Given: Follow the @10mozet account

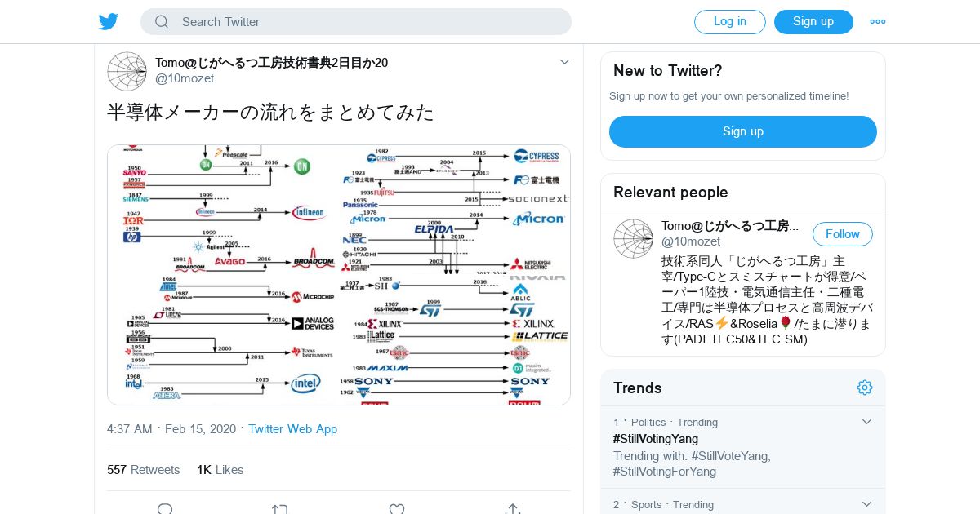Looking at the screenshot, I should (x=842, y=234).
